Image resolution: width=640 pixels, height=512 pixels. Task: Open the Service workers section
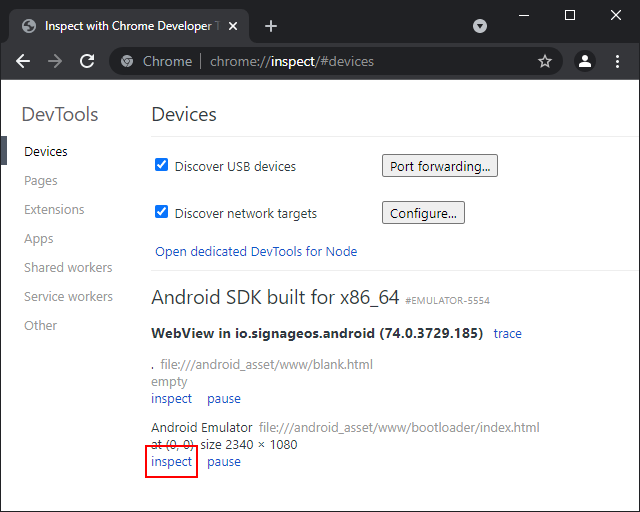[x=68, y=296]
